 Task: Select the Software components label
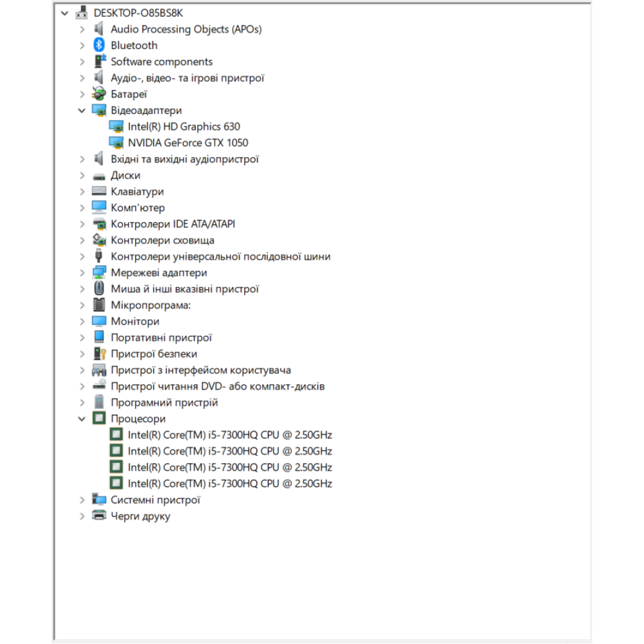click(x=161, y=62)
